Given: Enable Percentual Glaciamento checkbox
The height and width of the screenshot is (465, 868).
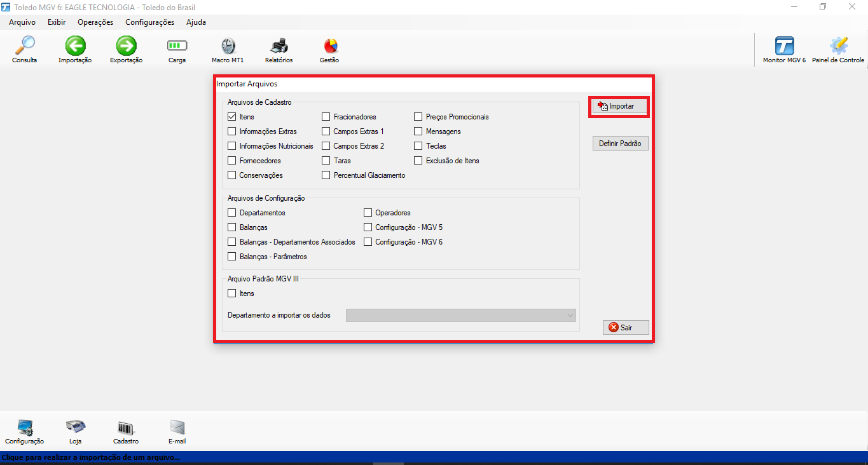Looking at the screenshot, I should click(x=326, y=175).
